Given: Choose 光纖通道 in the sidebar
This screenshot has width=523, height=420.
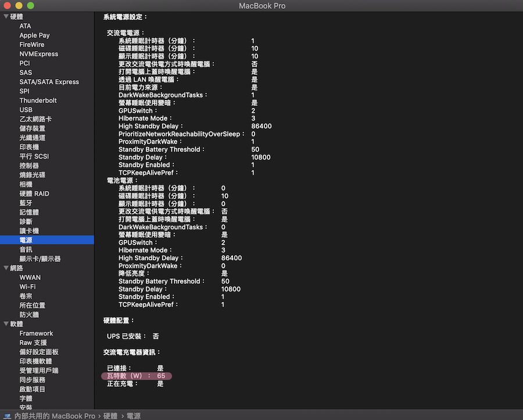Looking at the screenshot, I should point(33,138).
